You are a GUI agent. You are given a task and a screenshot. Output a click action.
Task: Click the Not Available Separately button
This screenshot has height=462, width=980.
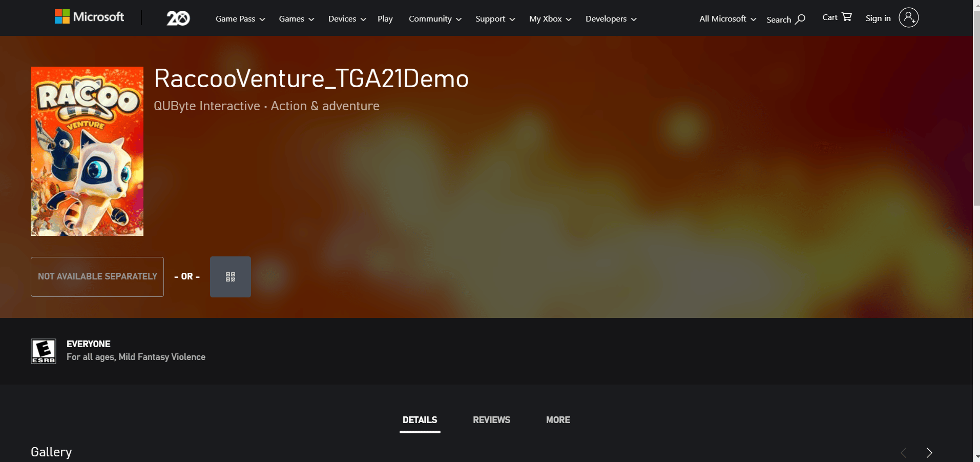pos(97,277)
